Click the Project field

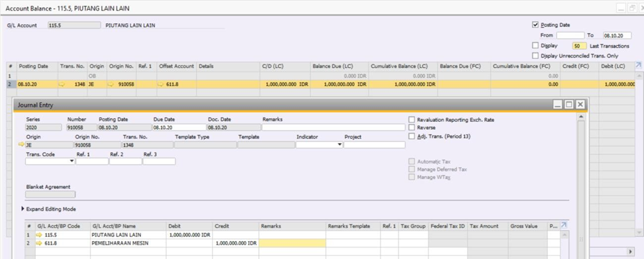374,144
